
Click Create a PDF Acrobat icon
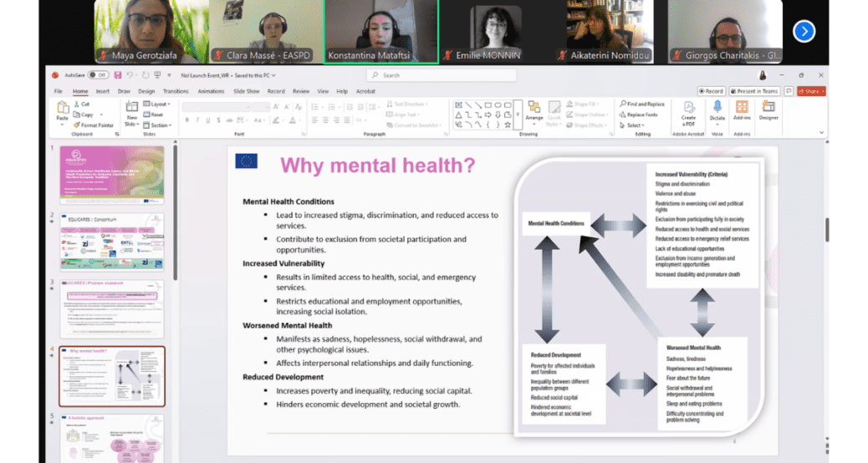tap(689, 109)
